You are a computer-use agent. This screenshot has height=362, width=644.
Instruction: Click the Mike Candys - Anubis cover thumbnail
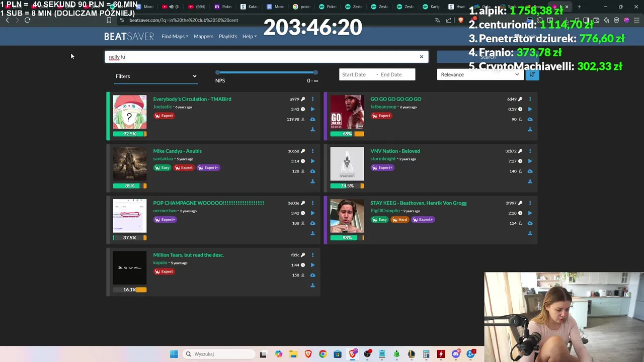[130, 164]
